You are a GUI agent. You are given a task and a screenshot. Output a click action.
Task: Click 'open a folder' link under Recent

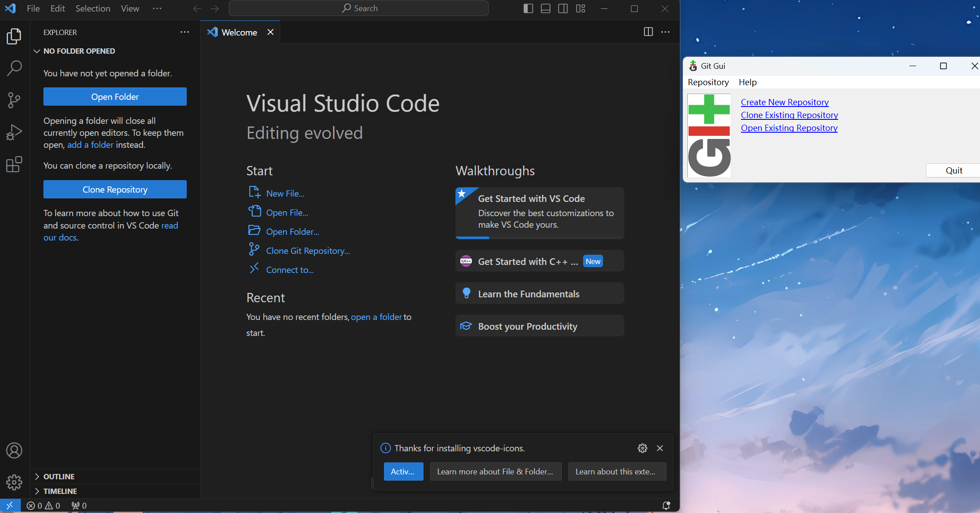click(376, 317)
